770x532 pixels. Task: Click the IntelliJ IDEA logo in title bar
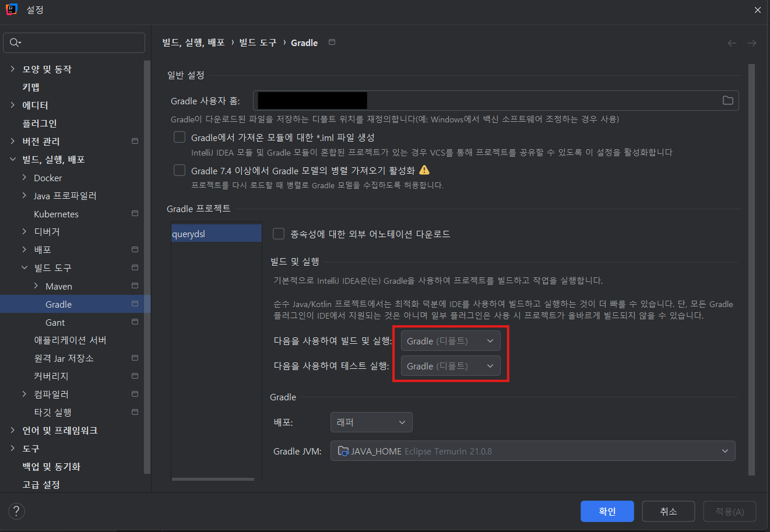coord(11,10)
